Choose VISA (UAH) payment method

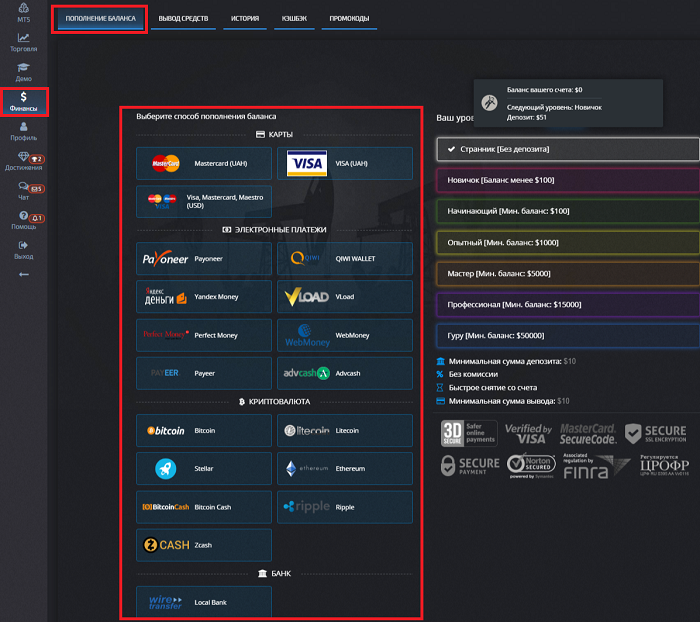[x=345, y=163]
